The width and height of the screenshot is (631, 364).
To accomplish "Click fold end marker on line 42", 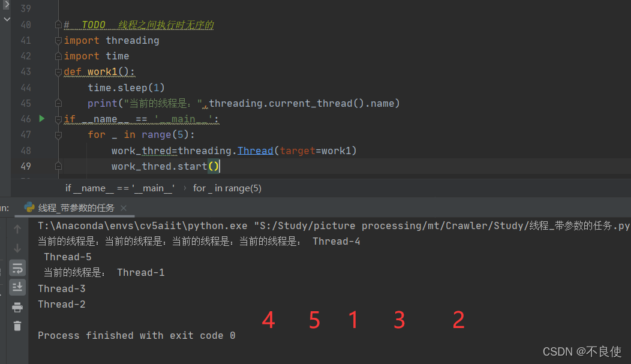I will point(58,56).
